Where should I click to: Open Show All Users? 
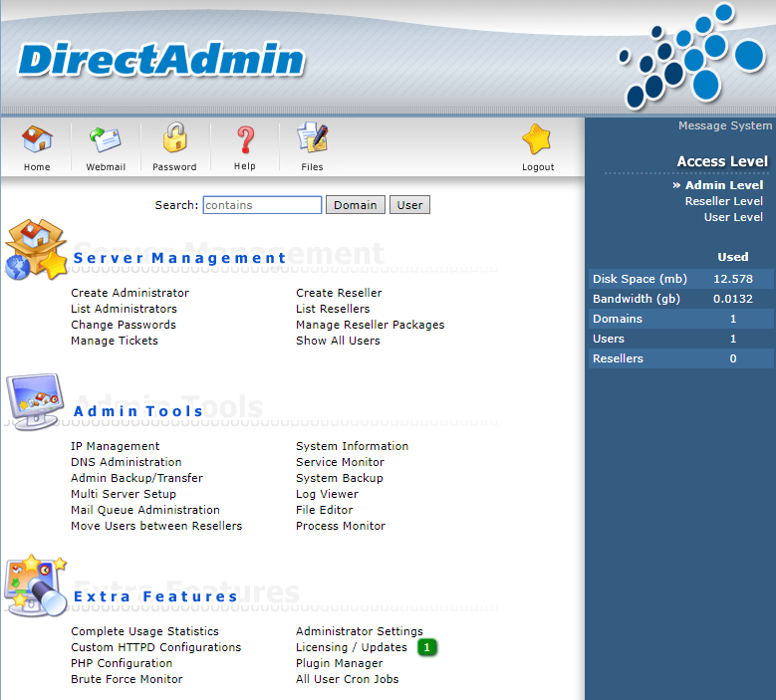click(338, 341)
